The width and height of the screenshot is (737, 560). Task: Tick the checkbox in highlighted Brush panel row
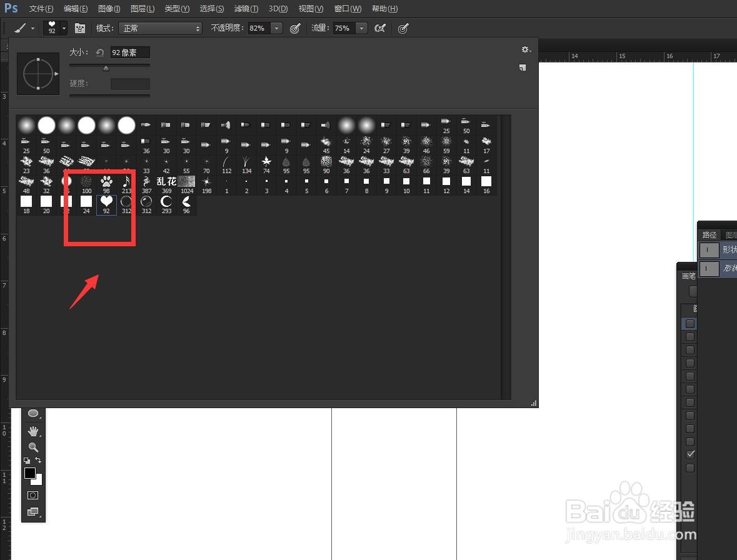[690, 324]
